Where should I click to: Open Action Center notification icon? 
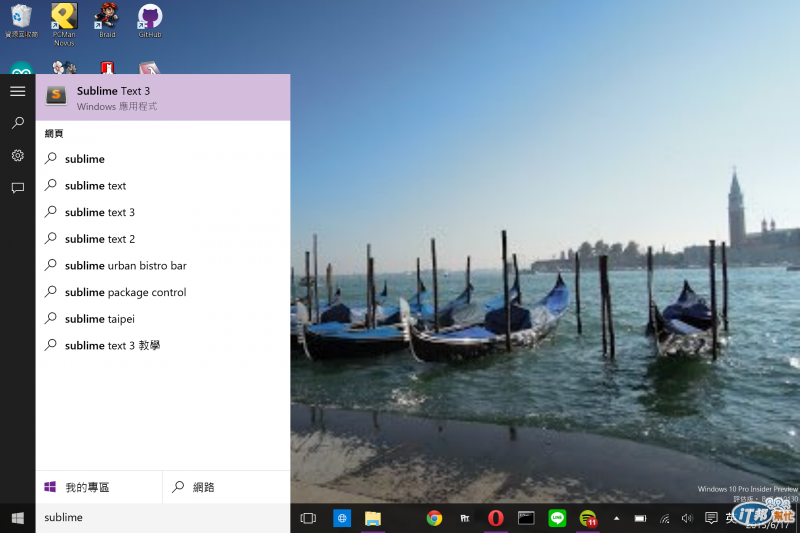click(x=711, y=518)
